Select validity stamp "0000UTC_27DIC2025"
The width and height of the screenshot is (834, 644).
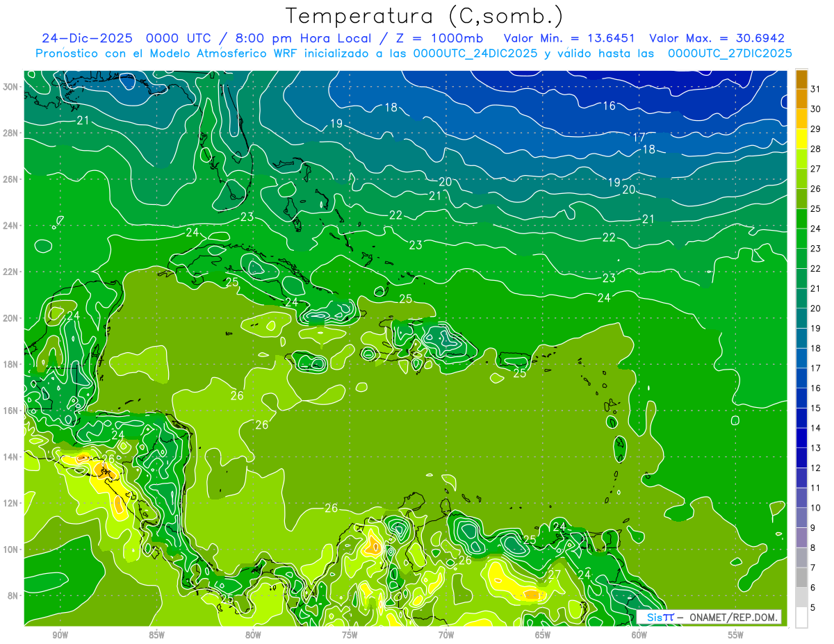click(730, 53)
